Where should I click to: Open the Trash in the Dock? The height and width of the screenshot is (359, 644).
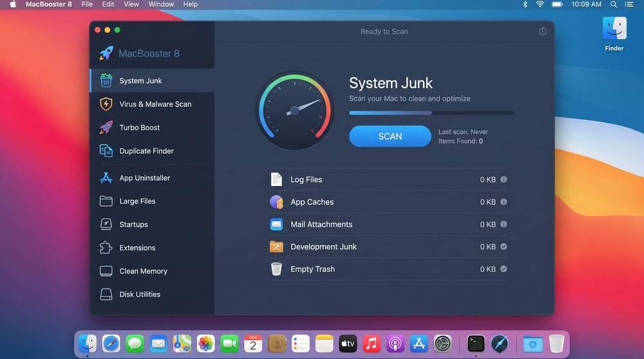[556, 344]
